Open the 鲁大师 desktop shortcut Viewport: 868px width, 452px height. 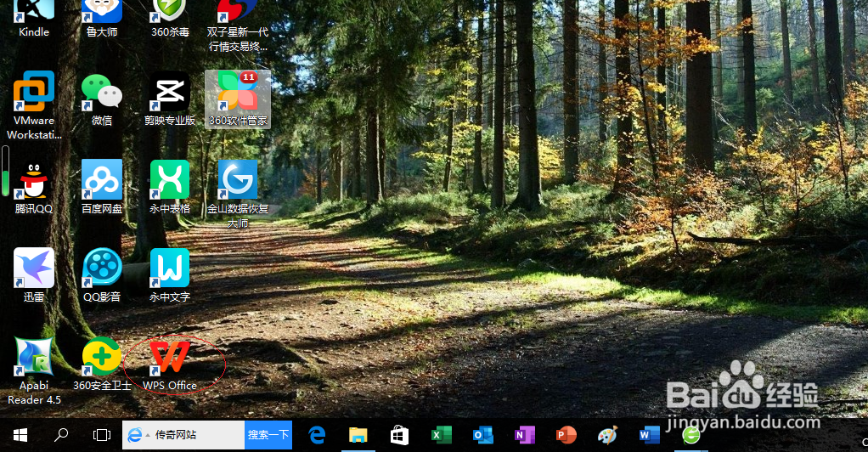click(x=102, y=19)
